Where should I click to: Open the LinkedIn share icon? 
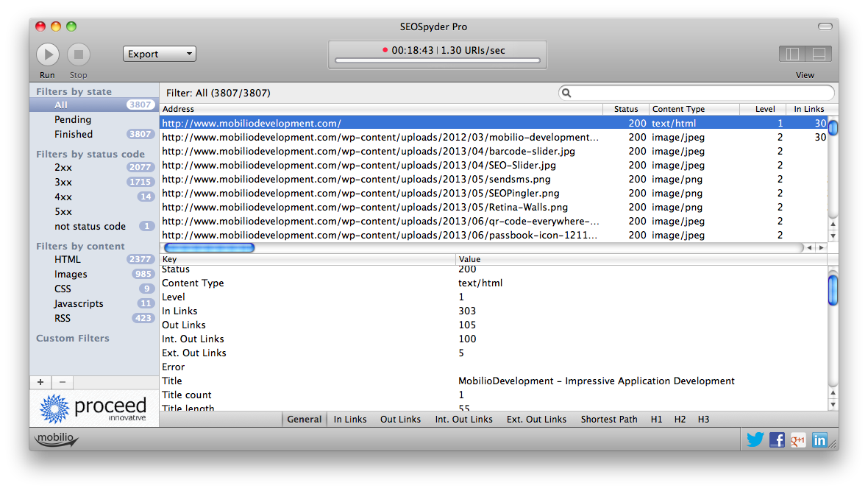click(819, 440)
